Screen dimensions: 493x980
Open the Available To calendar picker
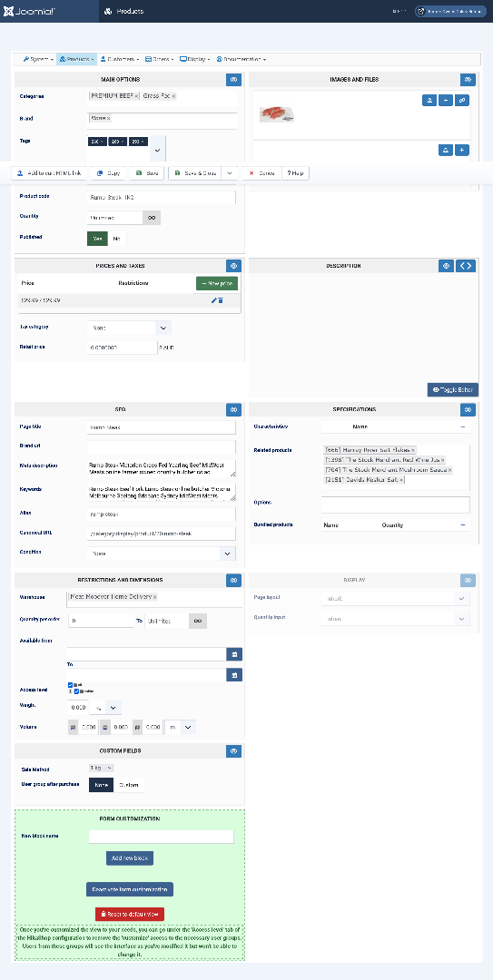234,675
